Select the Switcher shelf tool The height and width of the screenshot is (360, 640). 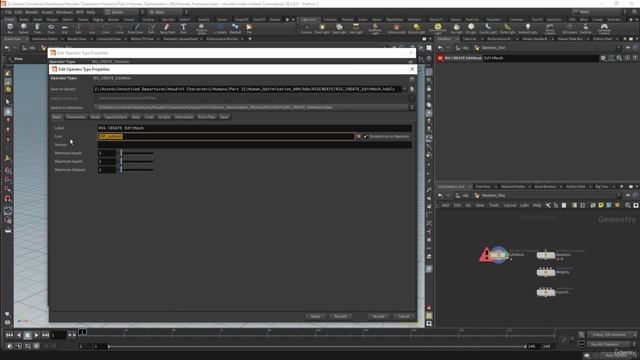pos(585,29)
